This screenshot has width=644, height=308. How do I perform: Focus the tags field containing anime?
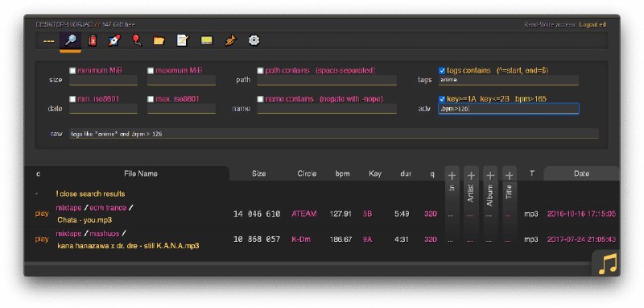(509, 80)
